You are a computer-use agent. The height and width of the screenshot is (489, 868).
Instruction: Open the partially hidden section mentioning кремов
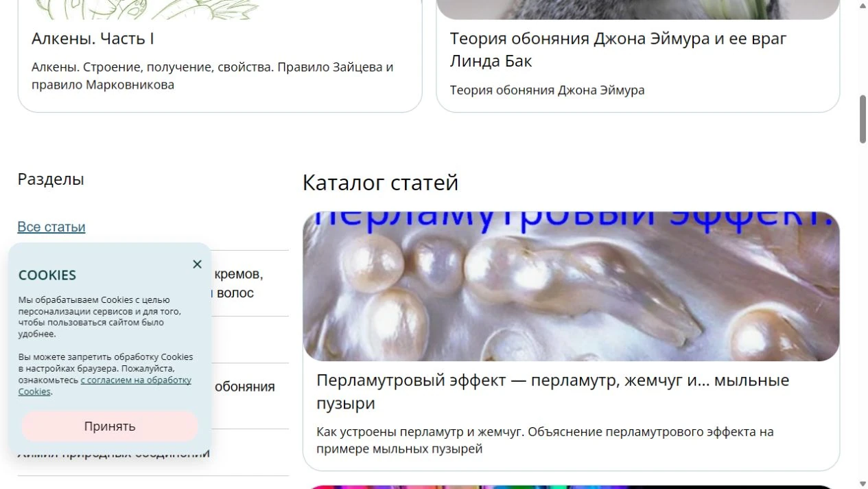click(x=238, y=283)
